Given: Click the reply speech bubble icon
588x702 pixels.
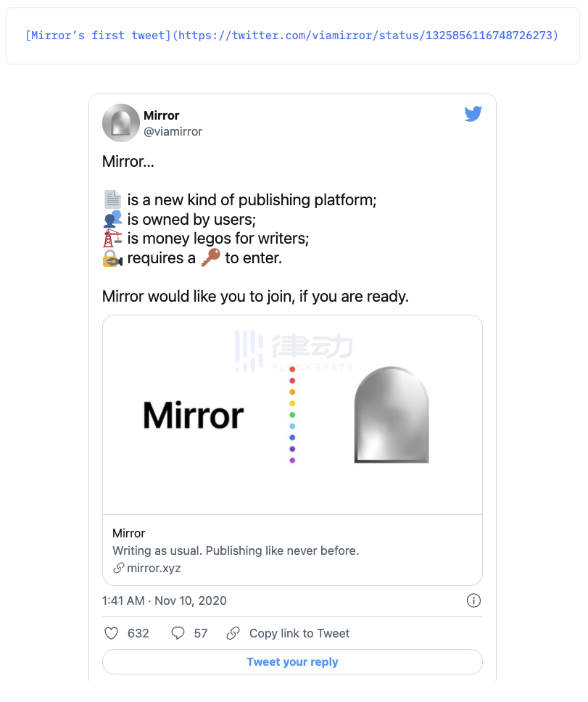Looking at the screenshot, I should pyautogui.click(x=178, y=633).
